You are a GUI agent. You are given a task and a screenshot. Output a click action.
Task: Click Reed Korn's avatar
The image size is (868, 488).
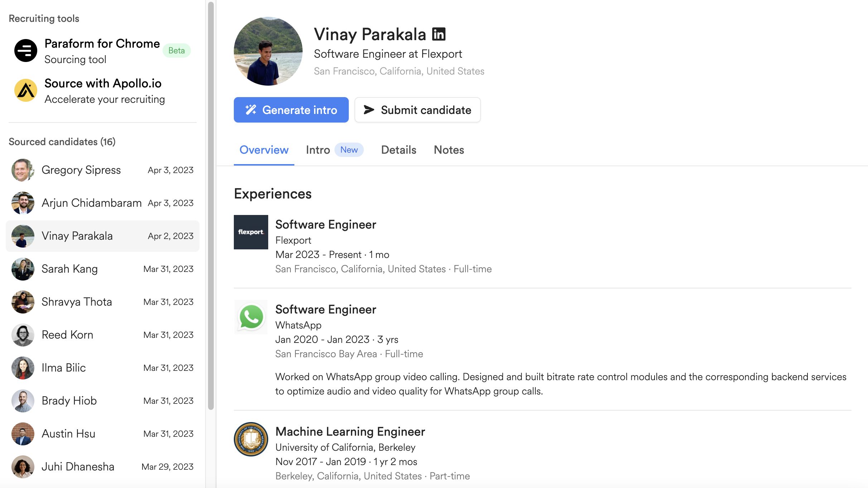(x=23, y=335)
